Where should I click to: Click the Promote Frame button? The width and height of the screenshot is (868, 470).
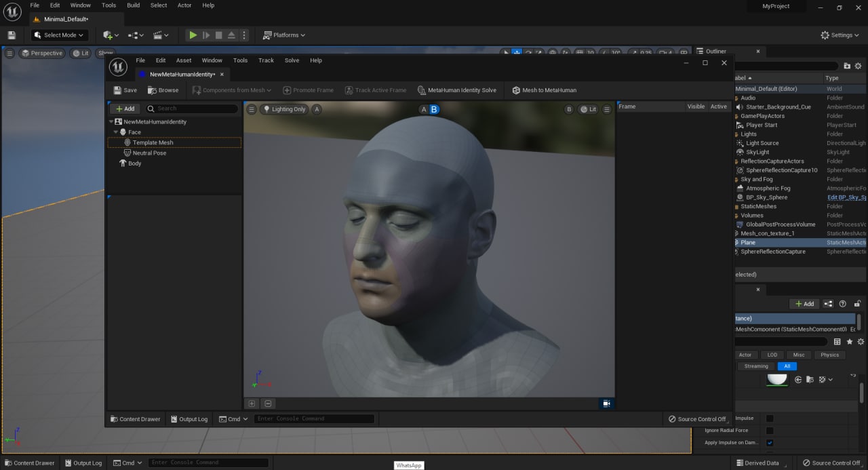click(x=309, y=90)
